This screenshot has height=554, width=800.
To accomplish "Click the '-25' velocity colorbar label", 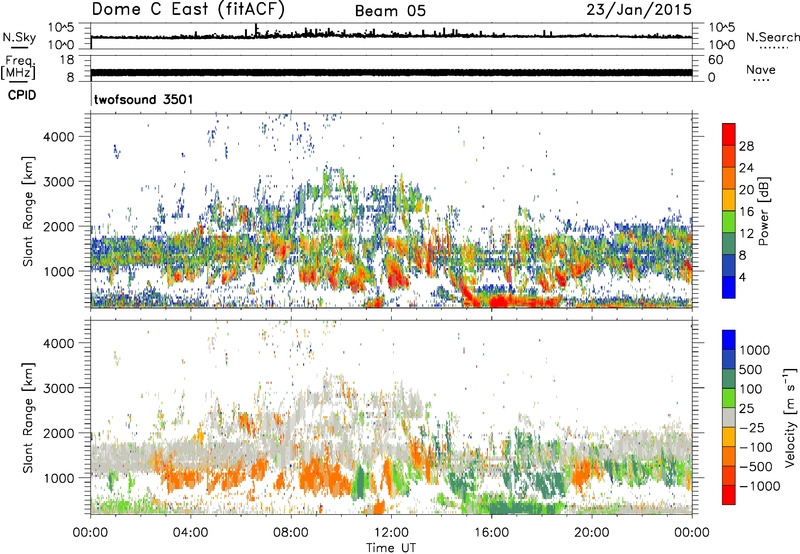I will pos(751,428).
